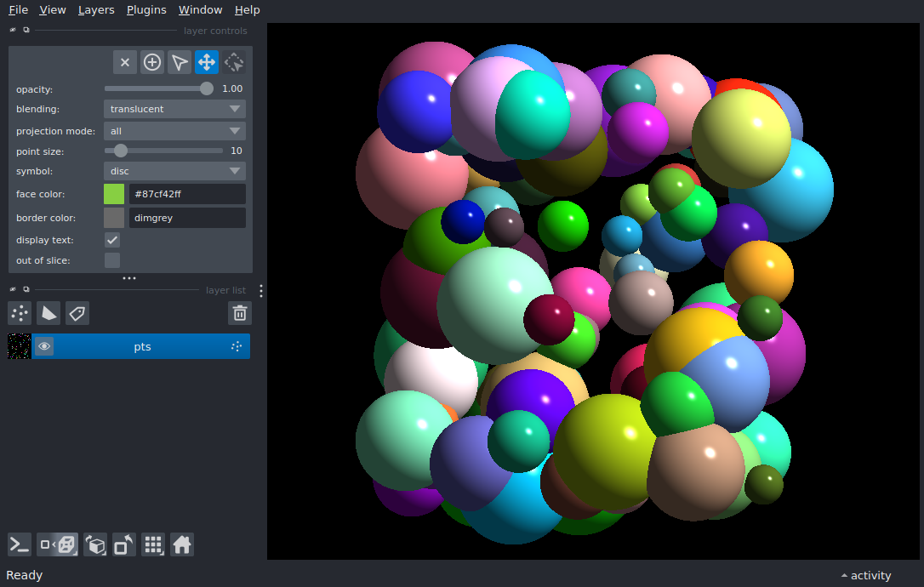Open the IPython console
The width and height of the screenshot is (924, 587).
coord(20,544)
